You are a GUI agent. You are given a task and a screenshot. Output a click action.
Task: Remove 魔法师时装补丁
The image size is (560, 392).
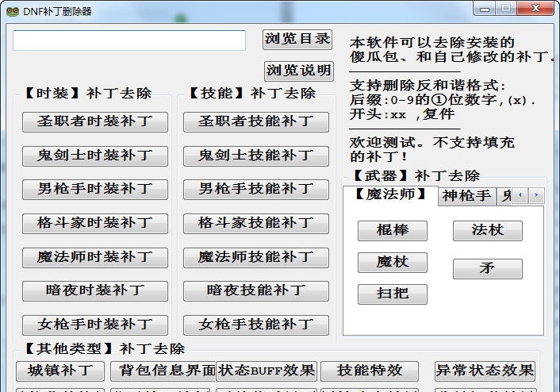95,258
